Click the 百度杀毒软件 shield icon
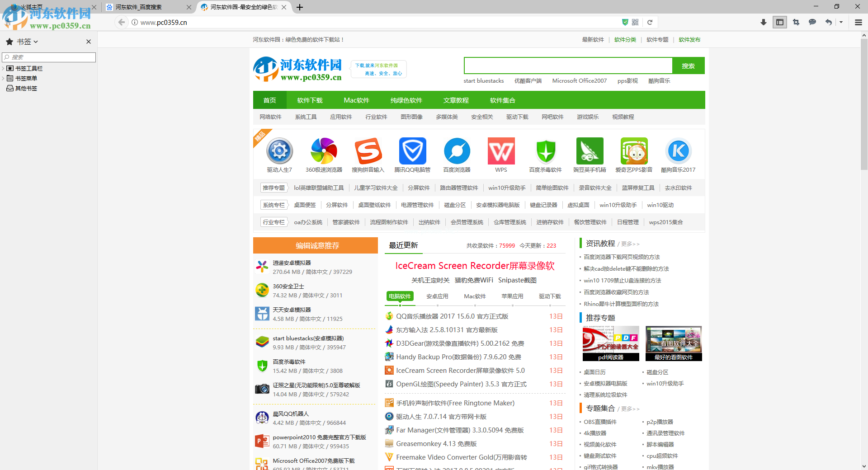The width and height of the screenshot is (868, 470). click(x=545, y=151)
